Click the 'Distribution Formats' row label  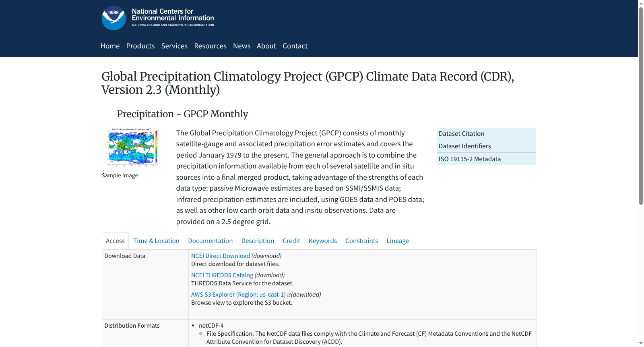tap(132, 326)
